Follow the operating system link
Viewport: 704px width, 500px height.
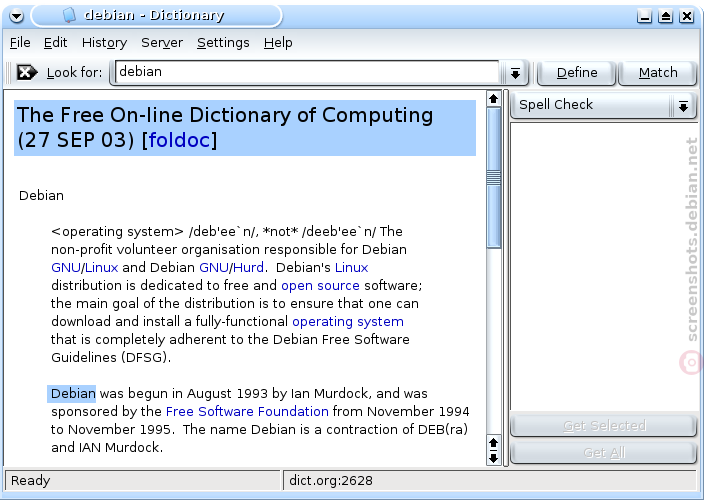[348, 322]
